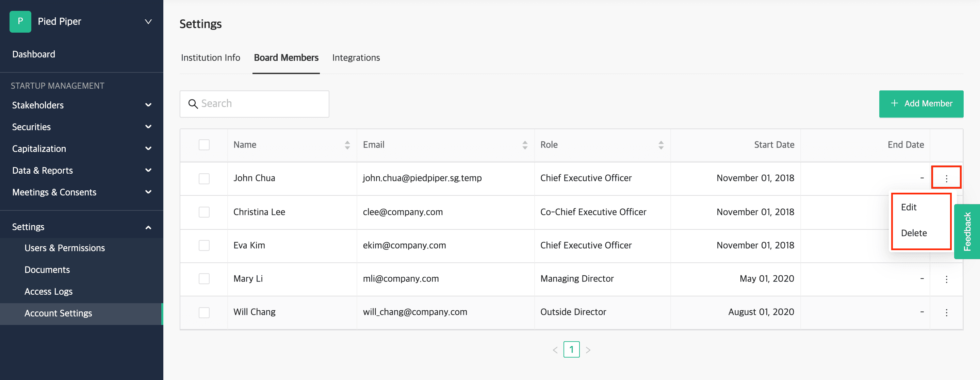Tick the checkbox for Eva Kim
The width and height of the screenshot is (980, 380).
[204, 245]
